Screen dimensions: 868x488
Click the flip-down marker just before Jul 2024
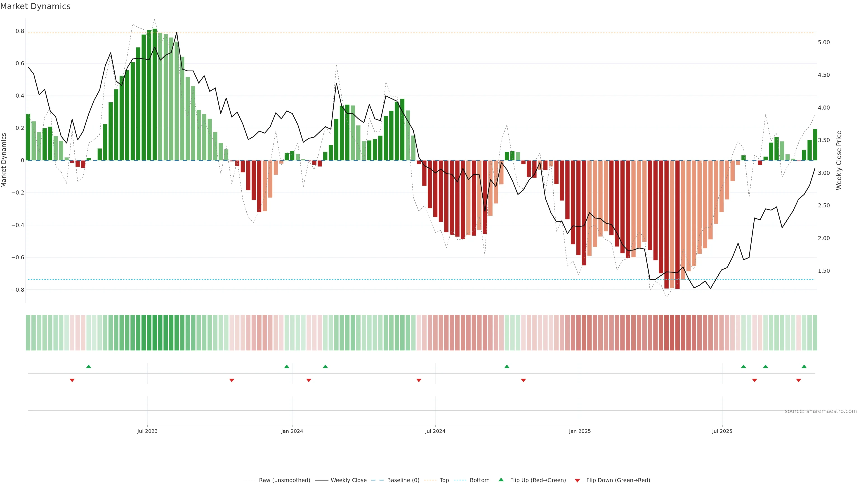pos(419,380)
